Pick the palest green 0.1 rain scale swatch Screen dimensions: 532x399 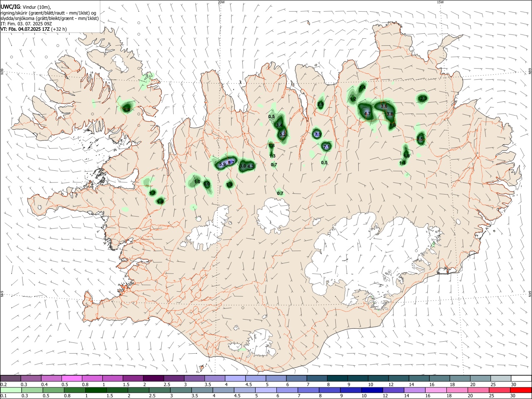[11, 390]
